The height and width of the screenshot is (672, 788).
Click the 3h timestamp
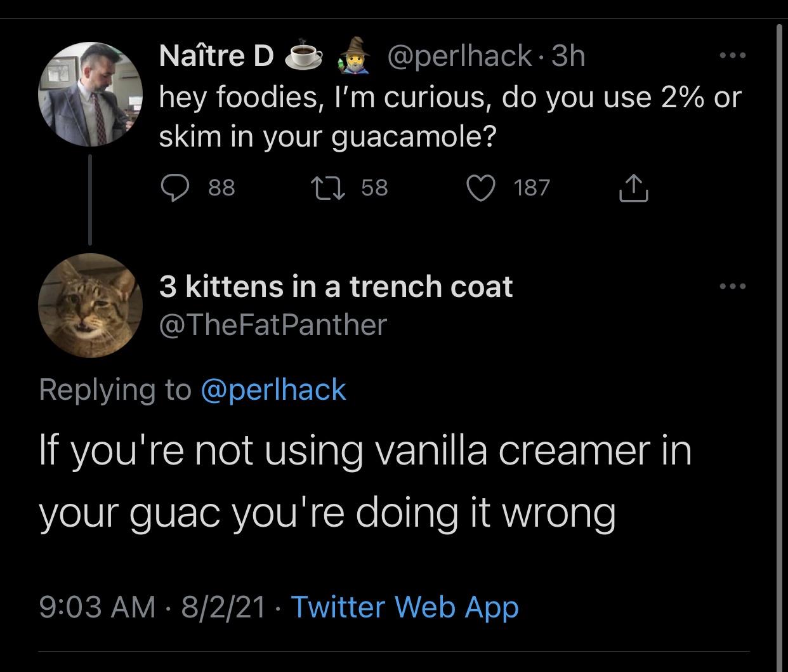[568, 56]
